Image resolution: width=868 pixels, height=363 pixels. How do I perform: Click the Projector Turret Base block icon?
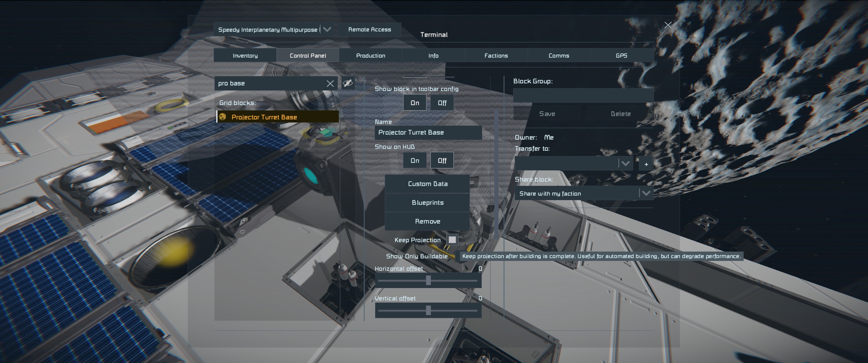tap(222, 117)
